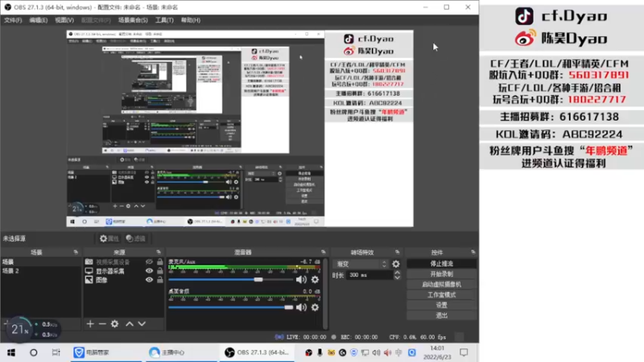
Task: Click the mixer panel vertical scrollbar
Action: pyautogui.click(x=325, y=294)
